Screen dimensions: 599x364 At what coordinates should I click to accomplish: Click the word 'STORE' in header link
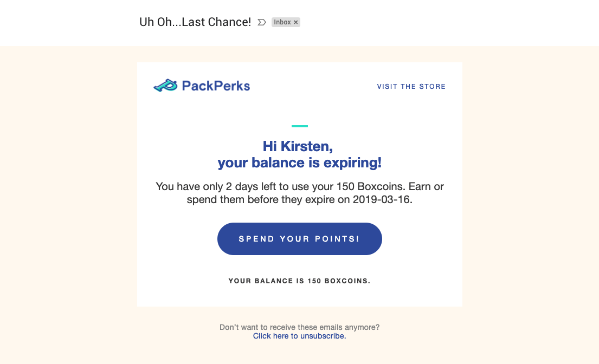click(x=433, y=87)
